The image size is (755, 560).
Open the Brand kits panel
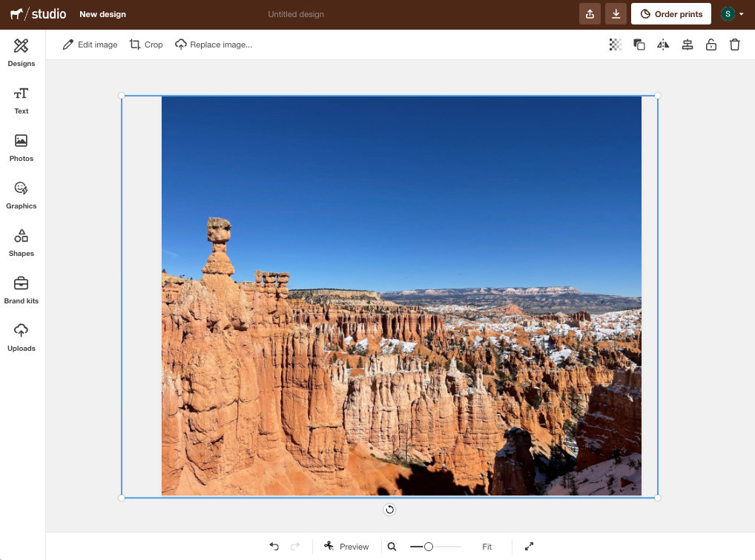click(21, 289)
